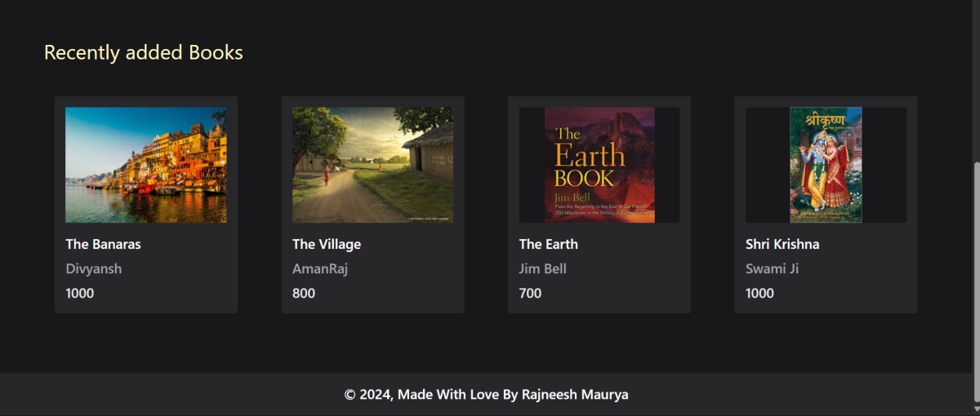980x416 pixels.
Task: Select author name Swami Ji
Action: tap(773, 268)
